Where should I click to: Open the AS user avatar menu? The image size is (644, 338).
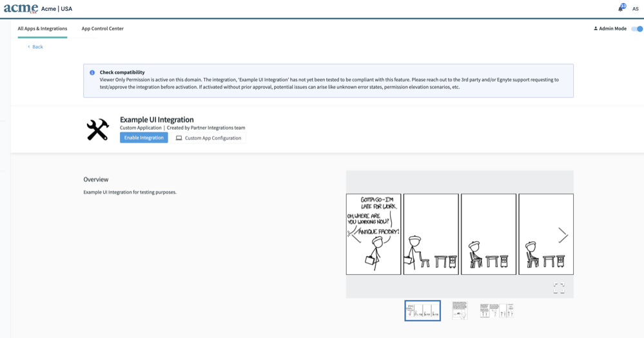[636, 8]
